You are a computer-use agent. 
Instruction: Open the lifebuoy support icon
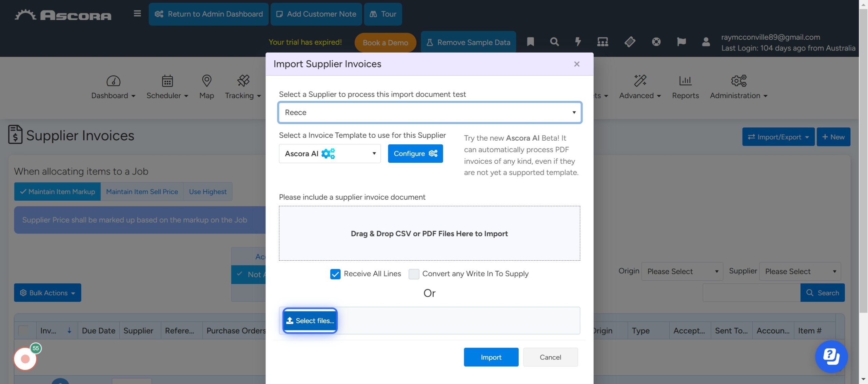[x=656, y=42]
